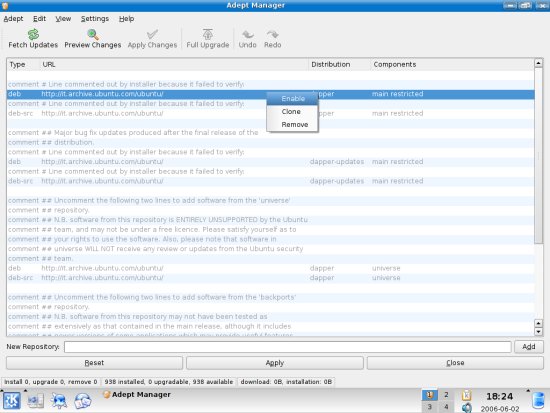The height and width of the screenshot is (413, 550).
Task: Click the scrollbar up arrow at list top
Action: pyautogui.click(x=538, y=64)
